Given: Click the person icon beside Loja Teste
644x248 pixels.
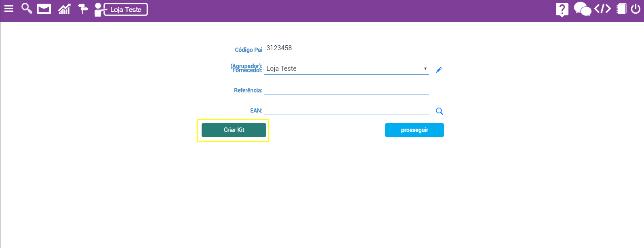Looking at the screenshot, I should (98, 9).
